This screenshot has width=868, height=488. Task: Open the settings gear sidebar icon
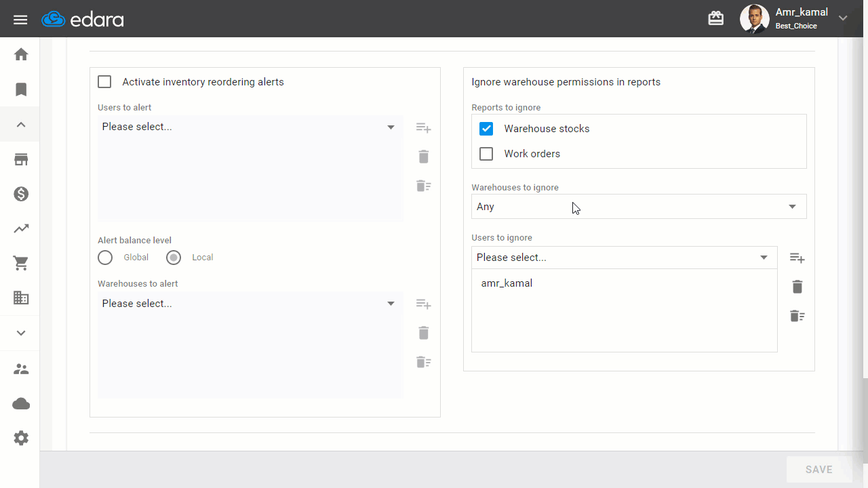[21, 439]
